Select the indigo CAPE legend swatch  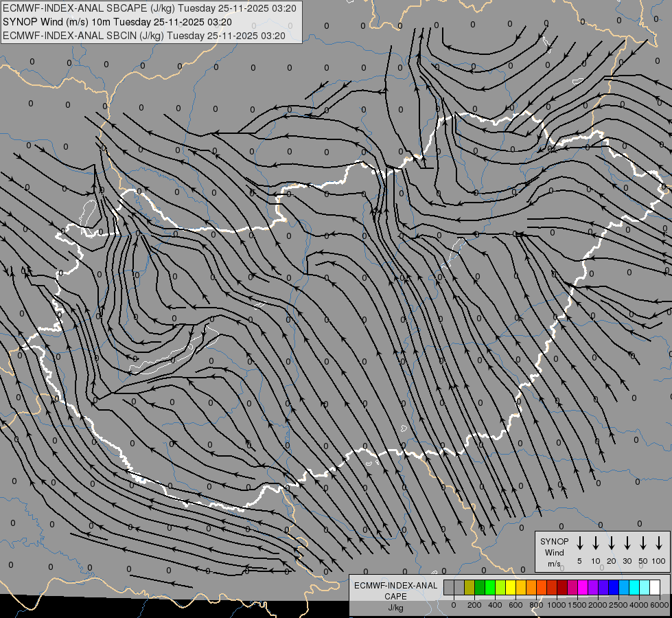[603, 587]
